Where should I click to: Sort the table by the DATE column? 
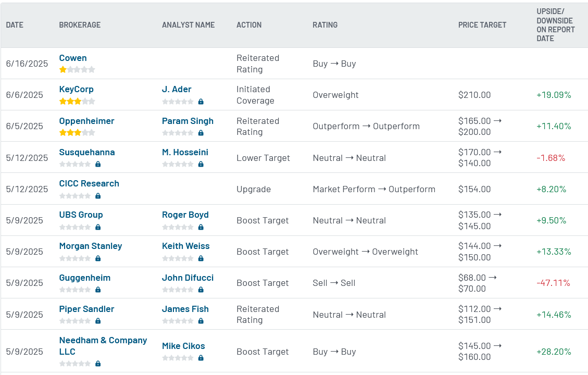[14, 24]
